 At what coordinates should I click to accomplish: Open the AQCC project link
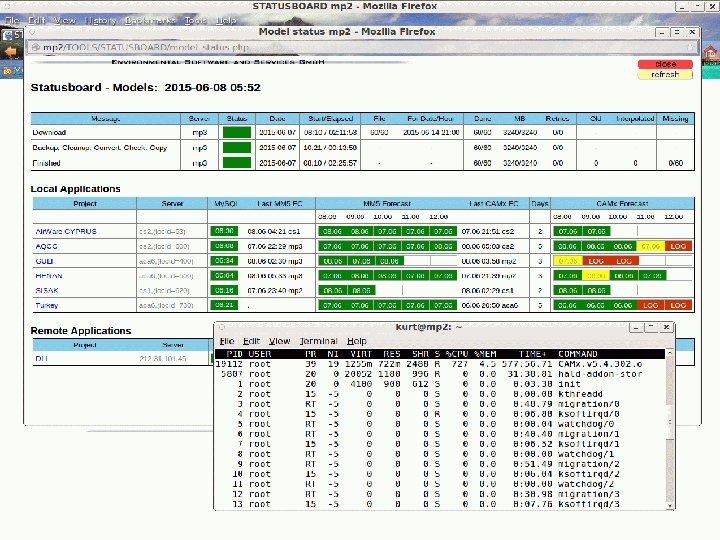(x=46, y=246)
